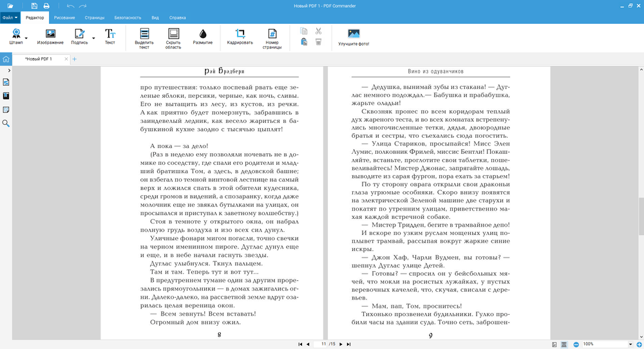Activate the Кадрировать crop tool
The width and height of the screenshot is (644, 349).
click(x=240, y=37)
